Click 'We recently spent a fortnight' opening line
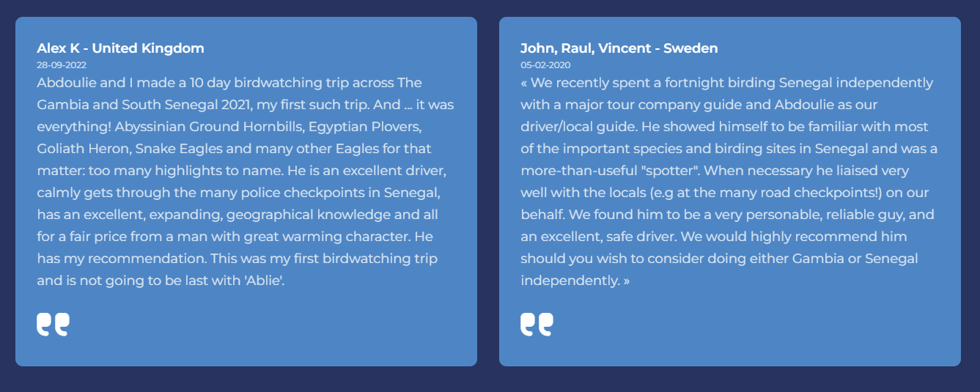The width and height of the screenshot is (980, 392). [616, 83]
